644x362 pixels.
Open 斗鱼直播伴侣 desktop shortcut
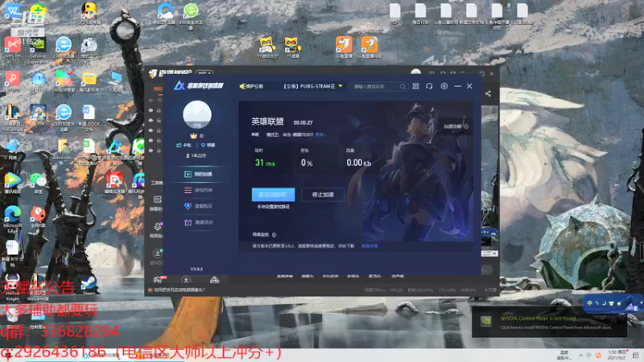click(x=369, y=47)
